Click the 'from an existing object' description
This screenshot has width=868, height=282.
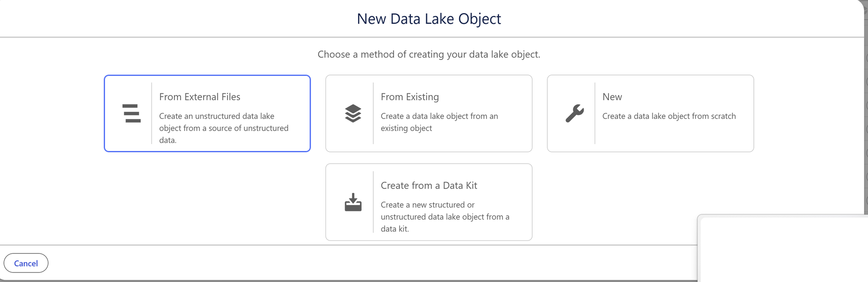[x=439, y=122]
